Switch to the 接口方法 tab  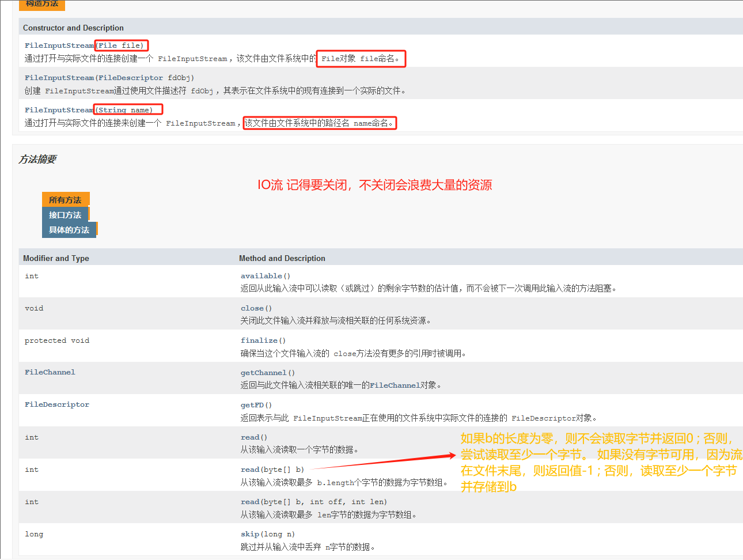point(65,215)
